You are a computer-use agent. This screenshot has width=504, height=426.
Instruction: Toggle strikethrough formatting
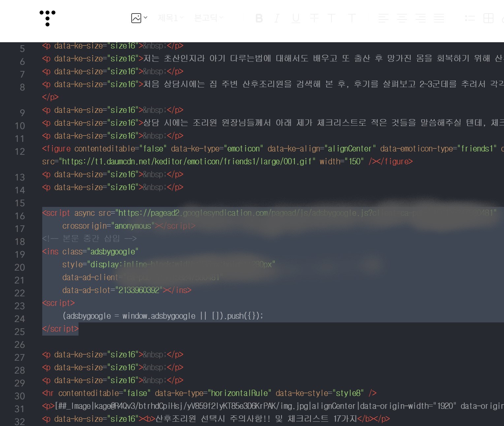[x=314, y=18]
